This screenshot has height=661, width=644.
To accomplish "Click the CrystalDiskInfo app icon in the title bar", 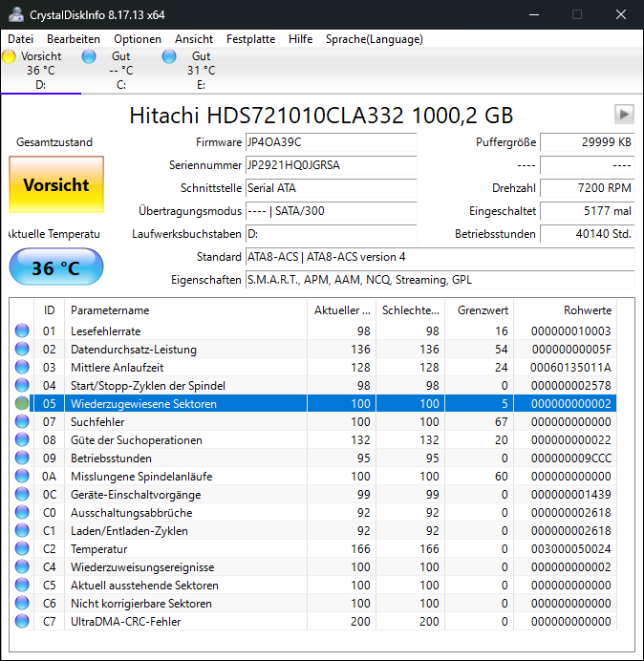I will (16, 14).
